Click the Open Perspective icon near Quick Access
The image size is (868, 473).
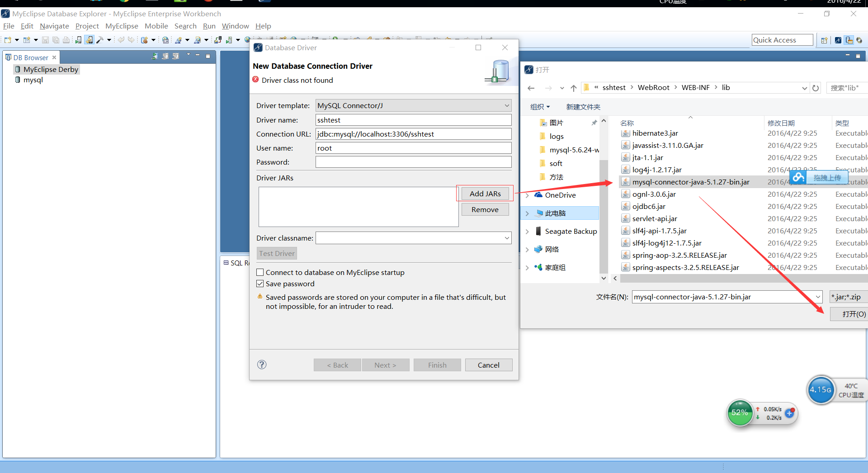point(824,40)
